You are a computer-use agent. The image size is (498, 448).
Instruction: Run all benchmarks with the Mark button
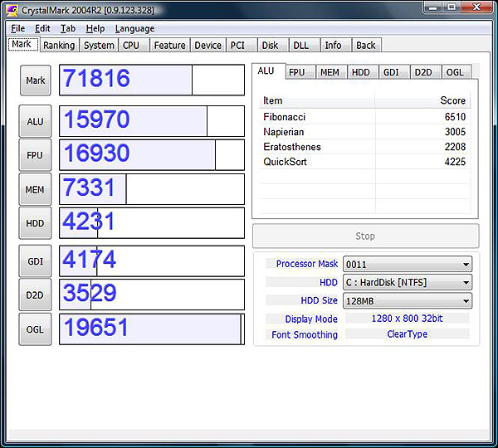[x=35, y=80]
